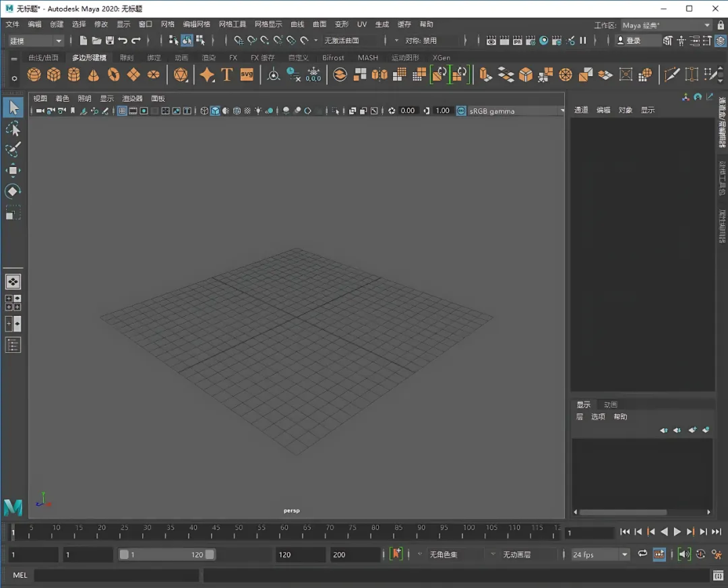The height and width of the screenshot is (588, 728).
Task: Toggle the viewport grid display button
Action: [123, 111]
